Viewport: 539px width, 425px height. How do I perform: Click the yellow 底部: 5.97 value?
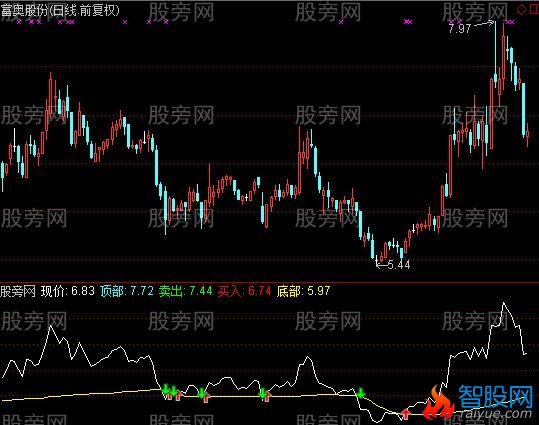[x=304, y=291]
